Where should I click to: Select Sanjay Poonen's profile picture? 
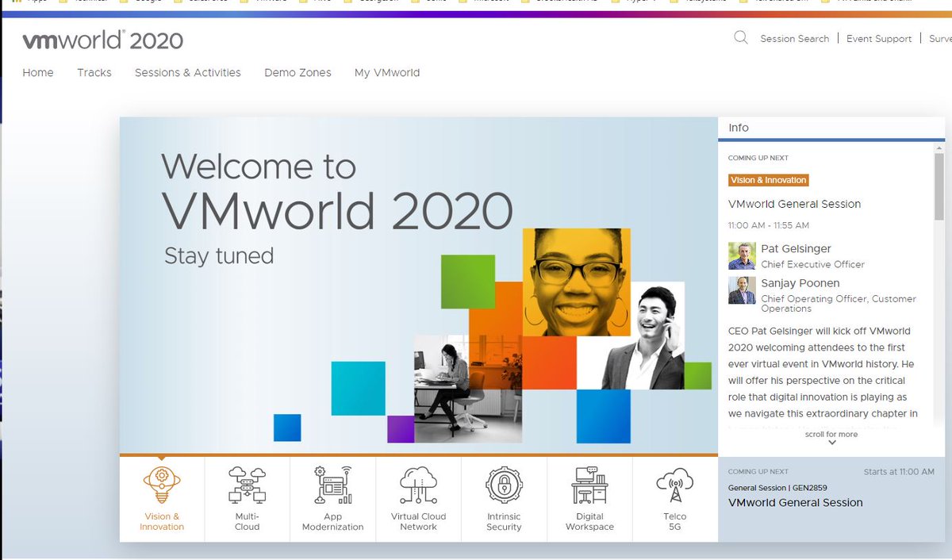click(741, 291)
